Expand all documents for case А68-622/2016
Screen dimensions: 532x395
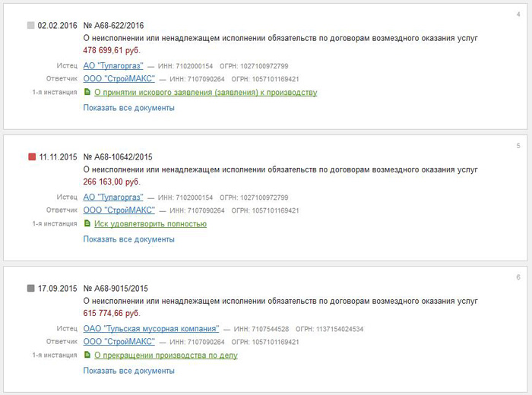click(128, 108)
